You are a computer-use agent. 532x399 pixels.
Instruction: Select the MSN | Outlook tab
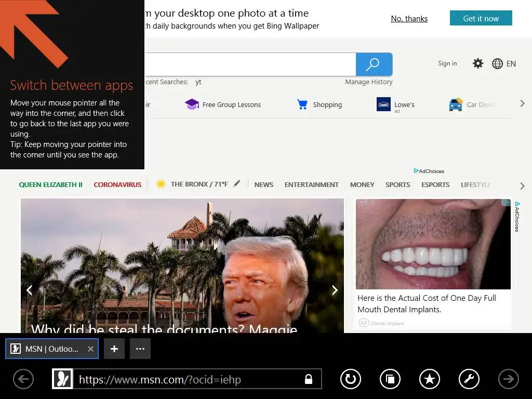tap(52, 349)
